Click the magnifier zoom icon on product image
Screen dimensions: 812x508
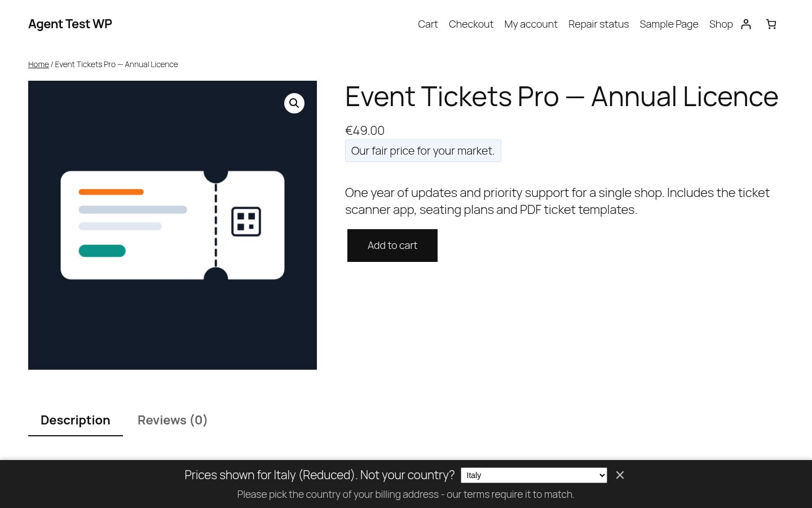click(x=294, y=103)
